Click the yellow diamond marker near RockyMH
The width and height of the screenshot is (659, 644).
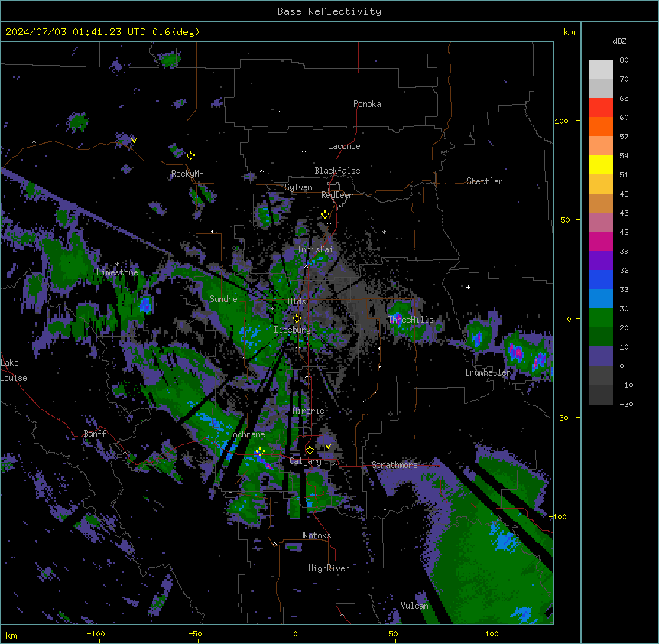191,155
